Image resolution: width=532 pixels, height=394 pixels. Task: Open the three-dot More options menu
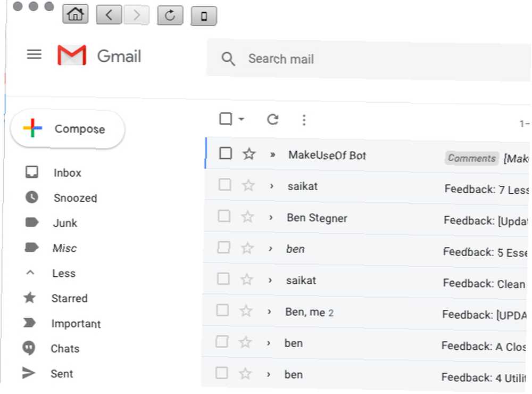304,120
